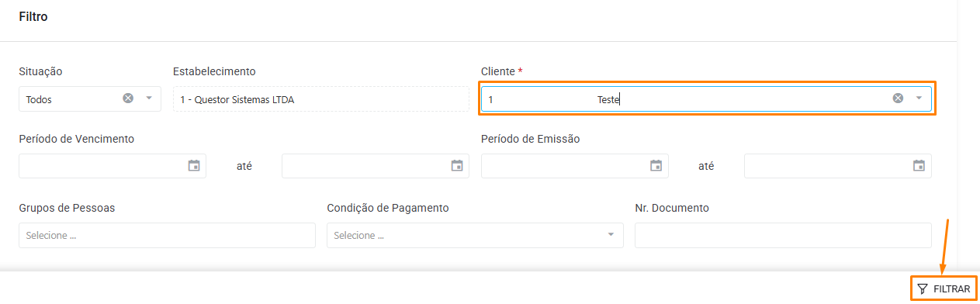Select the Grupos de Pessoas field

[167, 235]
